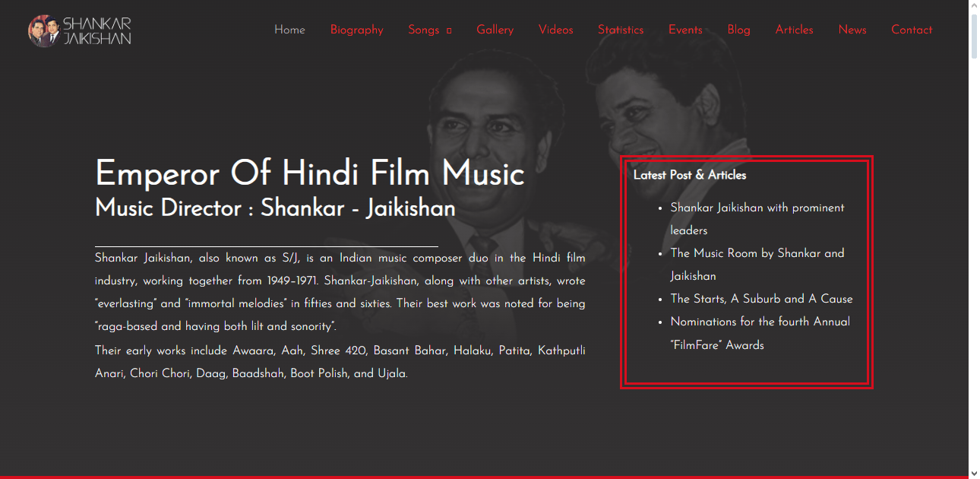This screenshot has height=479, width=980.
Task: Visit the Blog section
Action: (x=738, y=30)
